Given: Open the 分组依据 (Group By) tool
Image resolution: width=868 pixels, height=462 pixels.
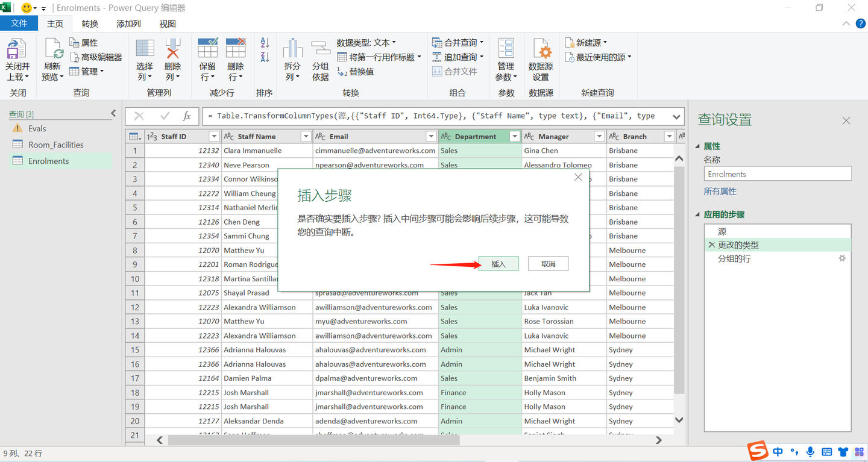Looking at the screenshot, I should pyautogui.click(x=320, y=58).
